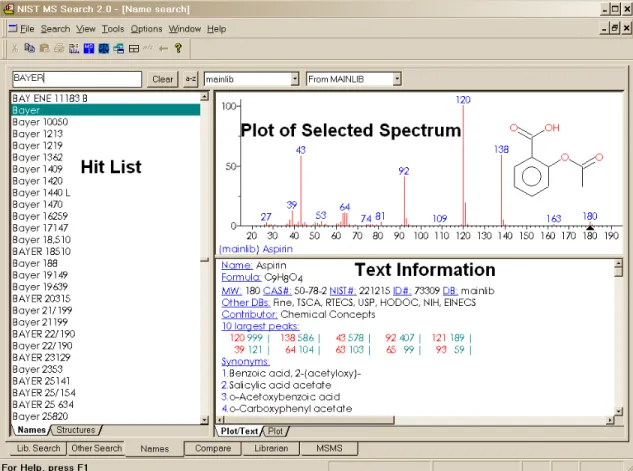The height and width of the screenshot is (471, 633).
Task: Switch to the hit list Names tab
Action: pyautogui.click(x=31, y=430)
